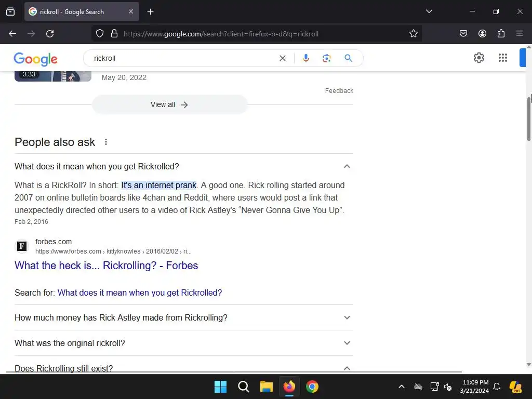This screenshot has width=532, height=399.
Task: Click the date 'Feb 2, 2016'
Action: (31, 221)
